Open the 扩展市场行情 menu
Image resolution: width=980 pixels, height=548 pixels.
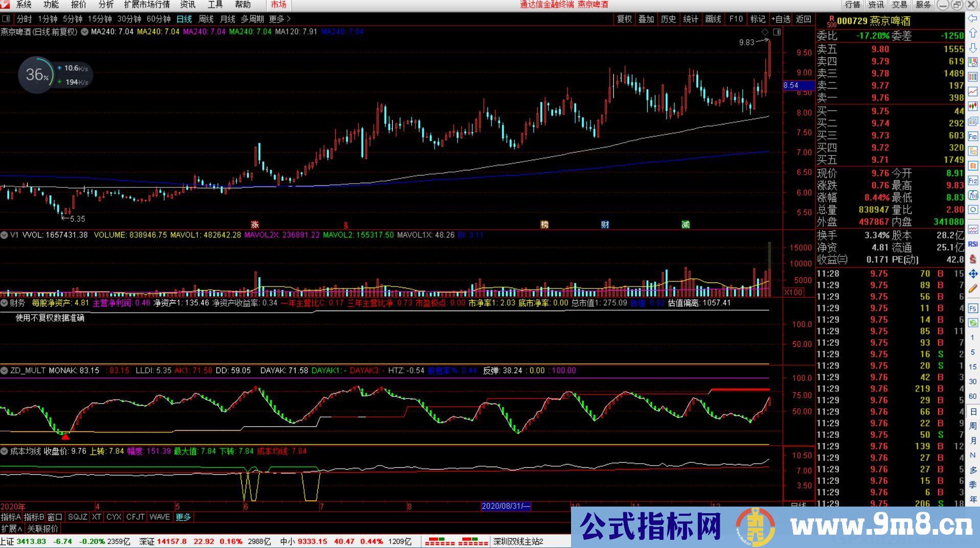click(x=147, y=5)
